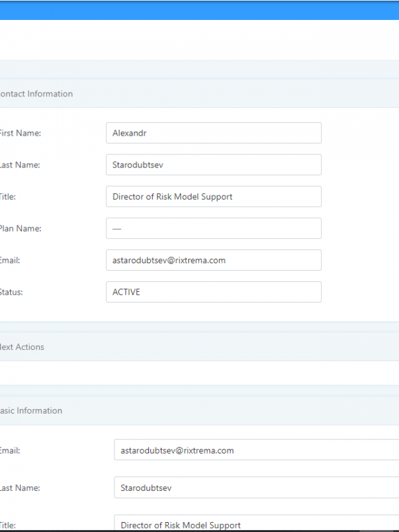
Task: Click the Email label under Basic Information
Action: [x=10, y=450]
